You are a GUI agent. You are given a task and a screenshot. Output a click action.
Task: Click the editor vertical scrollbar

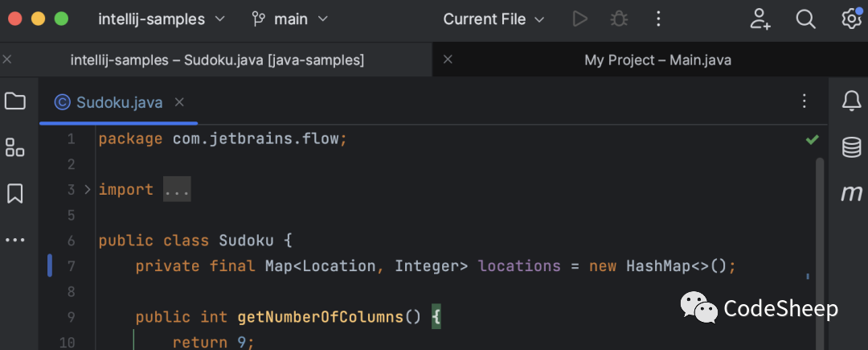pos(820,253)
